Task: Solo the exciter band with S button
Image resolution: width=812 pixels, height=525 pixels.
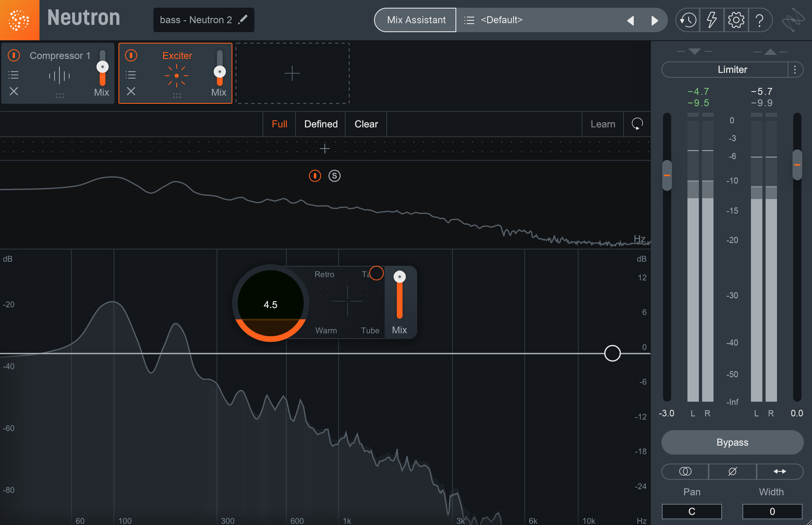Action: [x=335, y=176]
